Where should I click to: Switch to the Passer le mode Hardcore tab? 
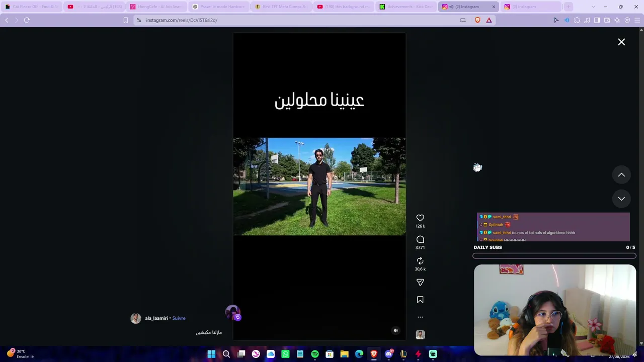pyautogui.click(x=218, y=7)
